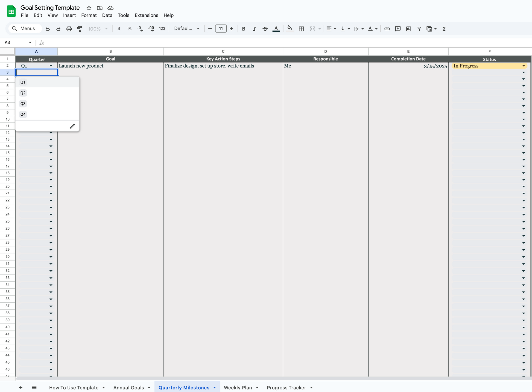Choose Q1 from the dropdown list
This screenshot has width=532, height=392.
tap(47, 82)
